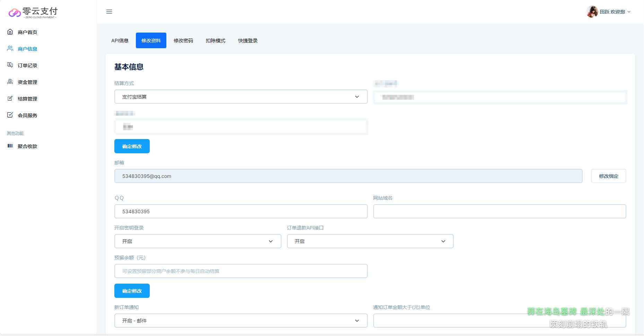Toggle the hamburger menu icon
Image resolution: width=644 pixels, height=336 pixels.
[x=109, y=12]
